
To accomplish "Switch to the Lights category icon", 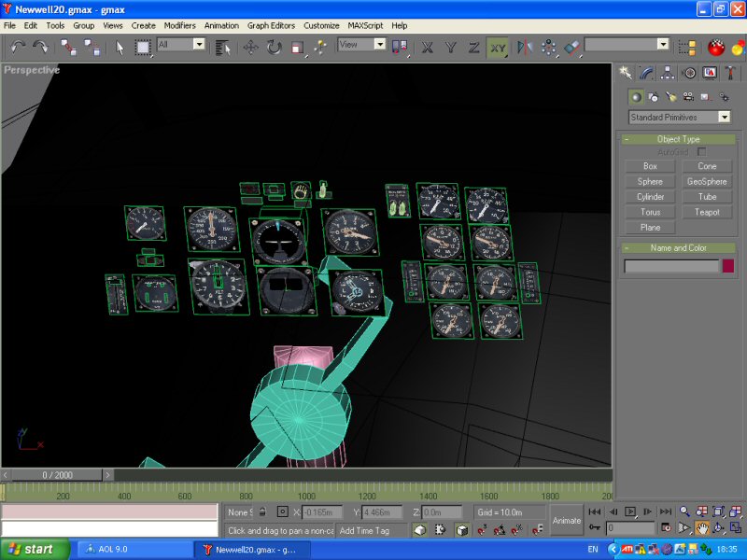I will pyautogui.click(x=670, y=96).
